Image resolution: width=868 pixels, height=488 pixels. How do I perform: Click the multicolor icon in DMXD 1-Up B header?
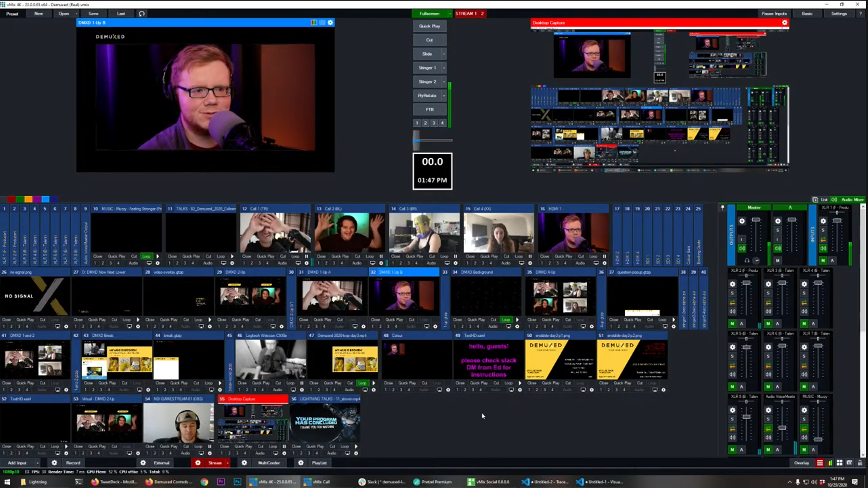pyautogui.click(x=314, y=23)
